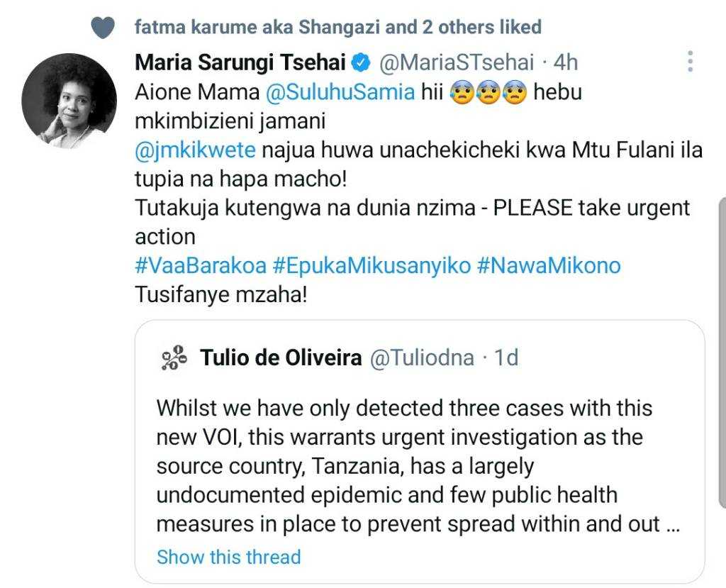The width and height of the screenshot is (726, 588).
Task: Tap the heart icon beside liked notice
Action: point(102,28)
